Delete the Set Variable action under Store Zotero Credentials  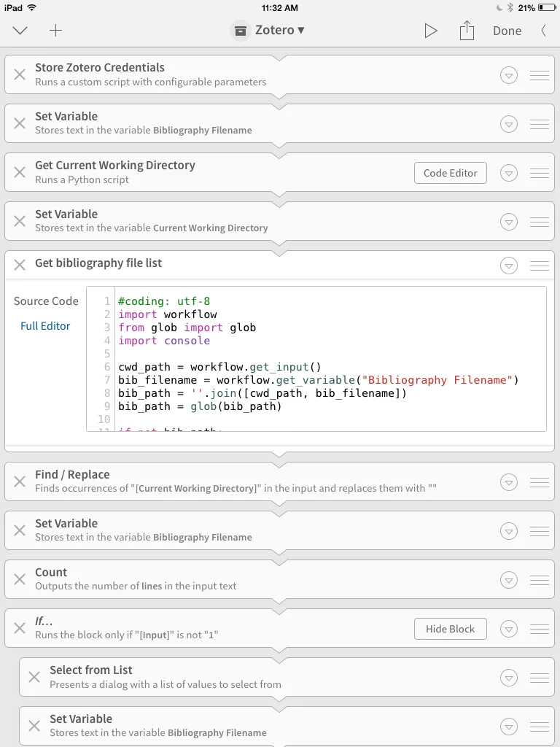point(20,123)
